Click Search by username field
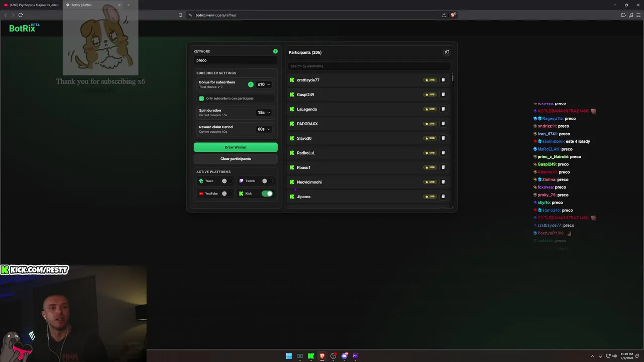This screenshot has width=644, height=362. pyautogui.click(x=369, y=66)
